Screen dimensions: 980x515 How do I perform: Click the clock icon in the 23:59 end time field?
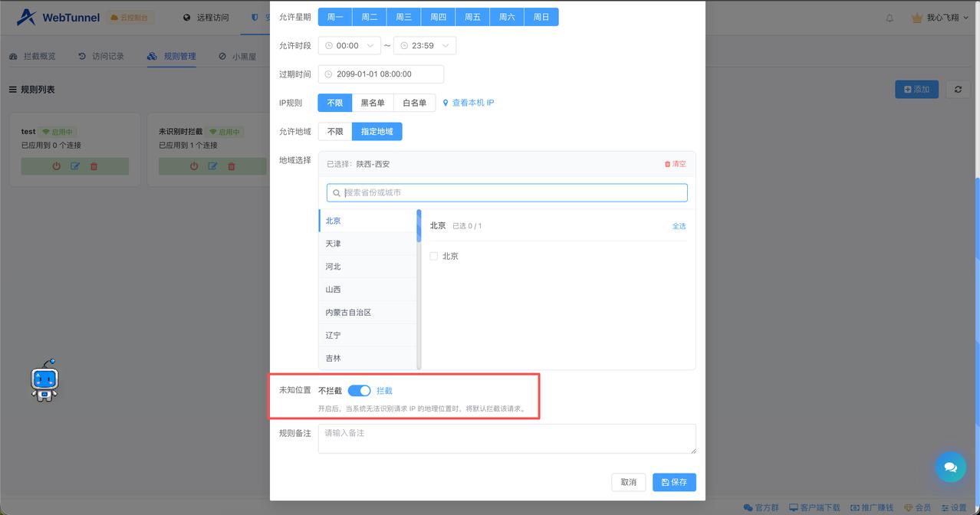pos(404,46)
